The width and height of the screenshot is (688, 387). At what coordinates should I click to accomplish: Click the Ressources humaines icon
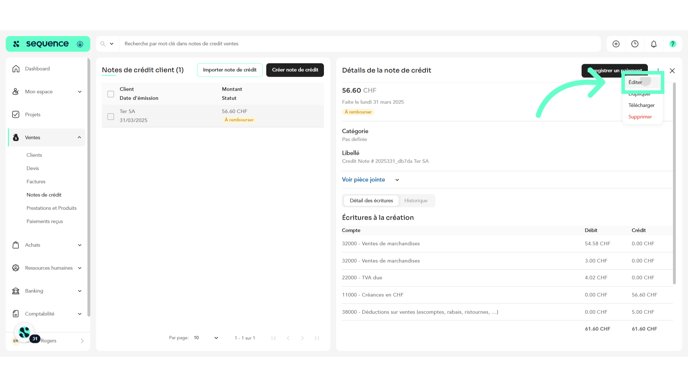(x=16, y=268)
